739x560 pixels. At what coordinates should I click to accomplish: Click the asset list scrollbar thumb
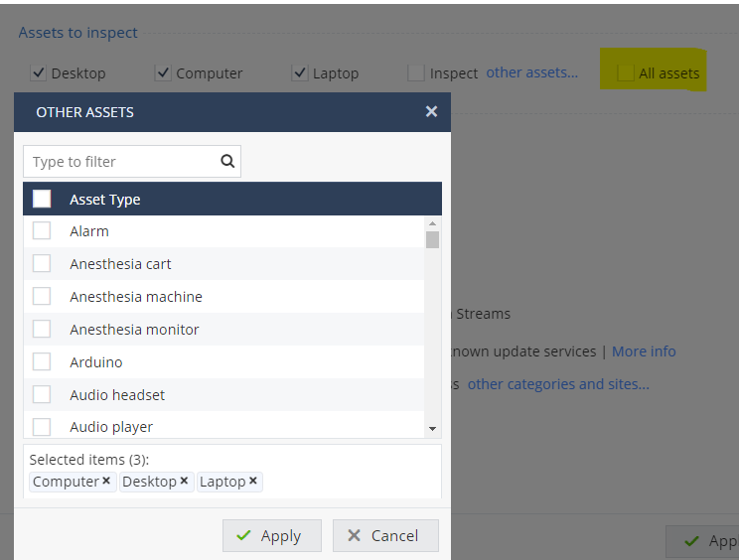pyautogui.click(x=432, y=239)
